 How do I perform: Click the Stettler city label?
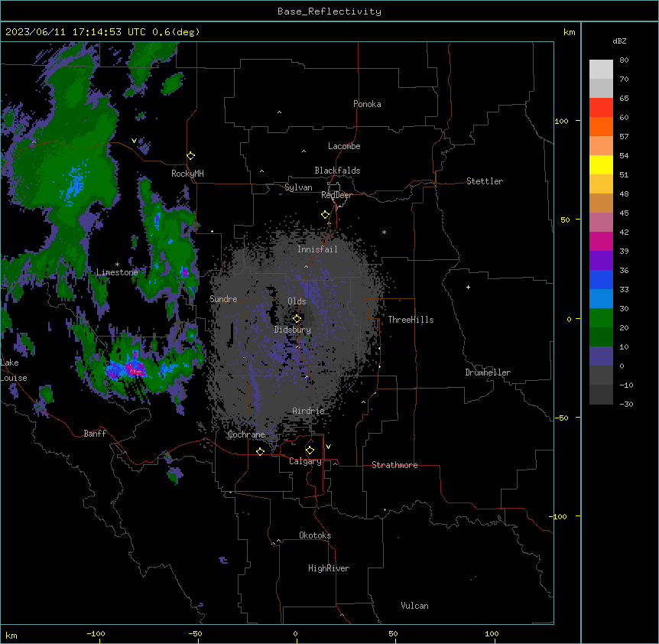point(484,181)
